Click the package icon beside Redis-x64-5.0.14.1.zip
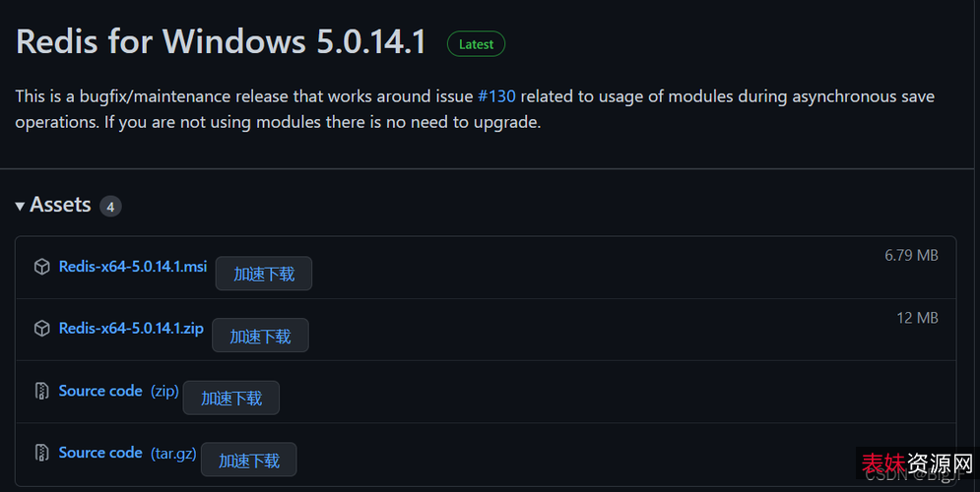Viewport: 980px width, 492px height. point(41,329)
